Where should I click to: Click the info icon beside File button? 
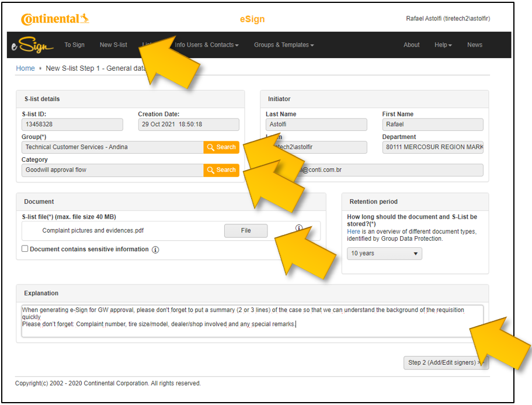[298, 228]
